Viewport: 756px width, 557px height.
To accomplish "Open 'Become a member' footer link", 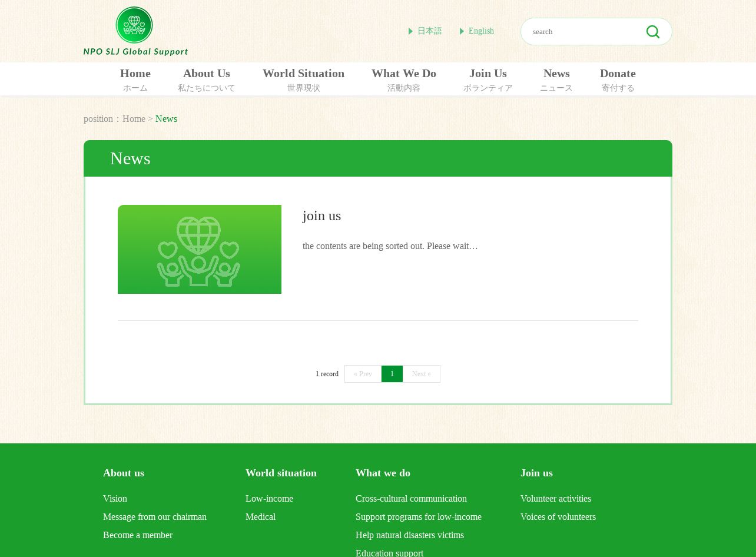I will [x=138, y=535].
